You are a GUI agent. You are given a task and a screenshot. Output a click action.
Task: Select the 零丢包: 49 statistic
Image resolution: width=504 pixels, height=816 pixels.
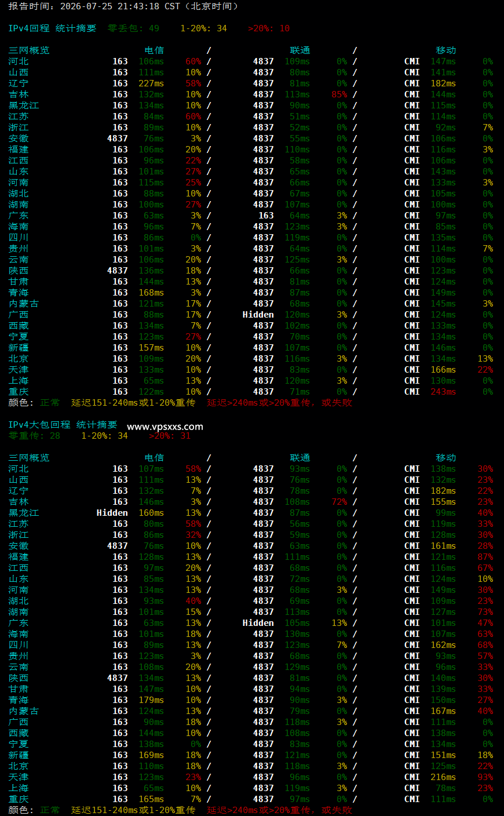[x=133, y=28]
